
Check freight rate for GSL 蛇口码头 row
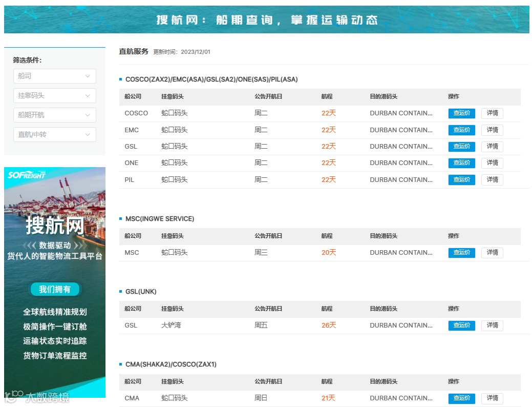(461, 147)
